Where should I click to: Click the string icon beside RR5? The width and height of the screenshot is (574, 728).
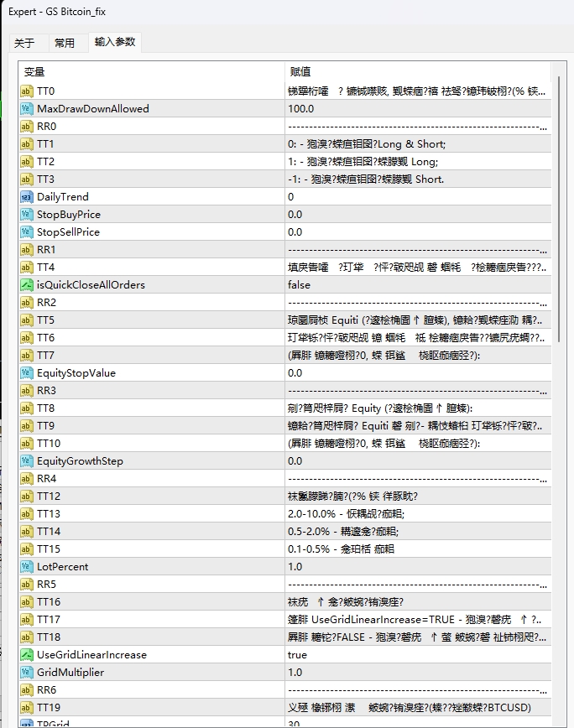(x=27, y=585)
